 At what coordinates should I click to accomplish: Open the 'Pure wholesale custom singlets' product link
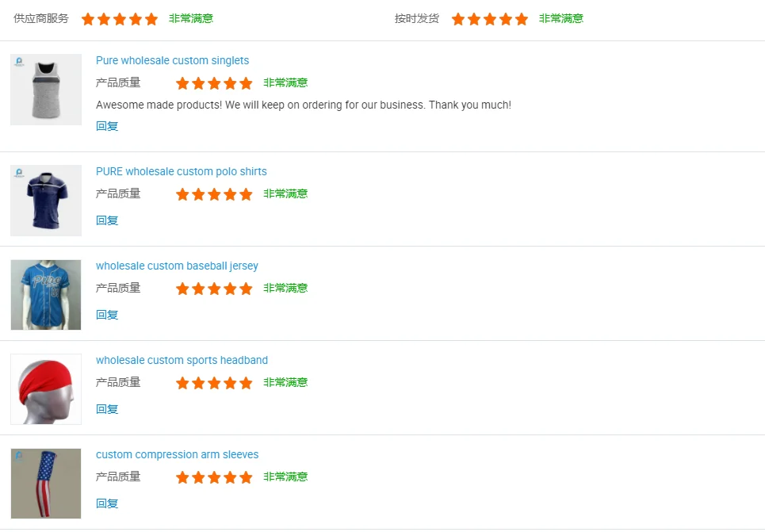[x=172, y=60]
